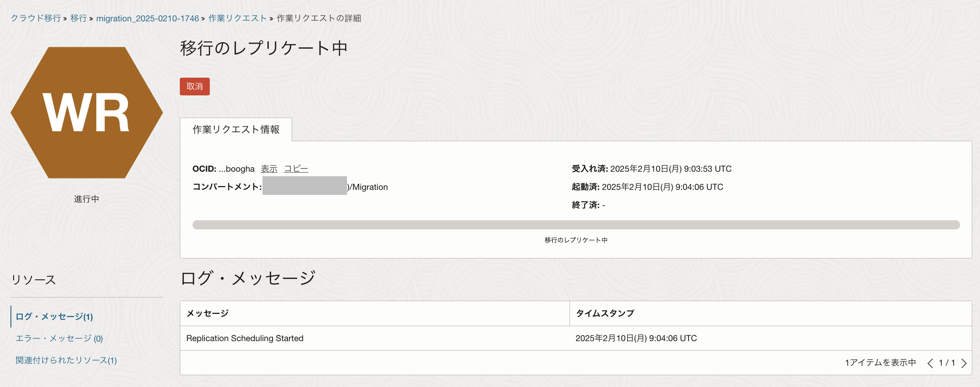This screenshot has width=980, height=387.
Task: Click 表示 to show the full OCID
Action: click(x=269, y=169)
